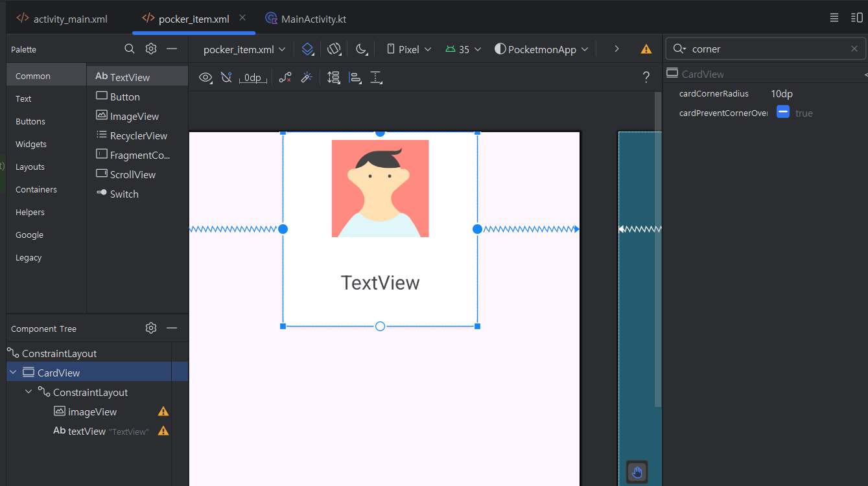Open the Align tool menu

point(355,78)
